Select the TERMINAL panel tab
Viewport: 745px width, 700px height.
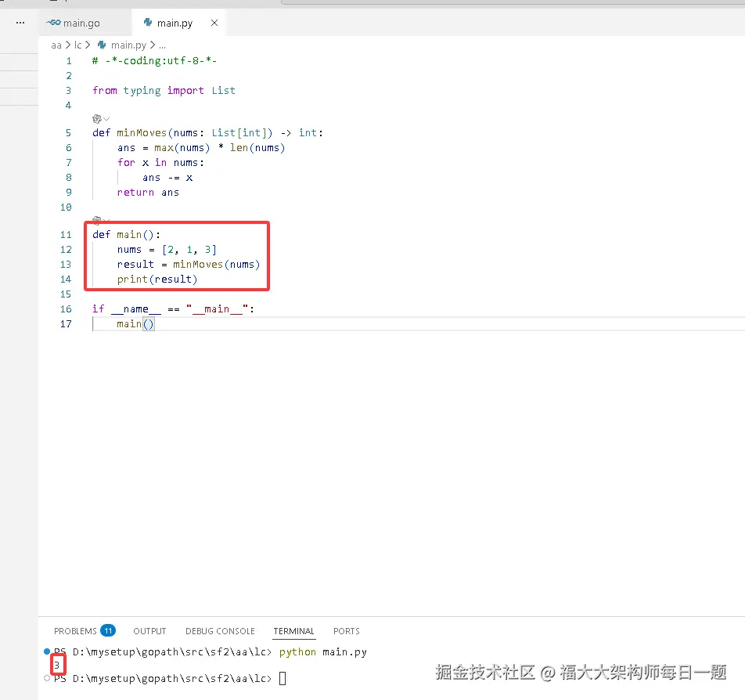(293, 631)
